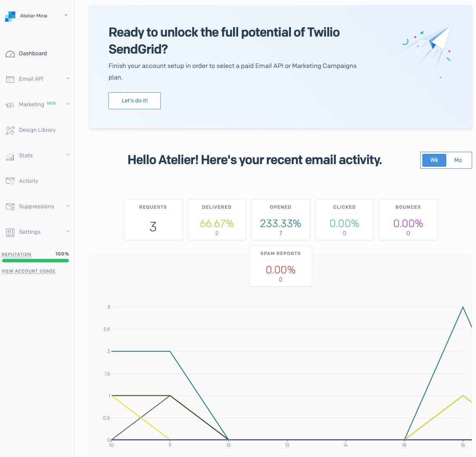476x457 pixels.
Task: Click the Marketing megaphone icon
Action: [10, 105]
